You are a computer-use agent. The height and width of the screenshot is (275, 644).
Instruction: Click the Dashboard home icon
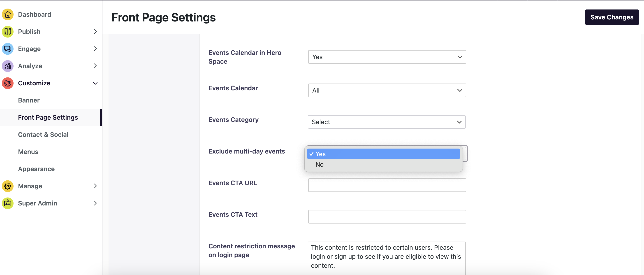coord(7,14)
